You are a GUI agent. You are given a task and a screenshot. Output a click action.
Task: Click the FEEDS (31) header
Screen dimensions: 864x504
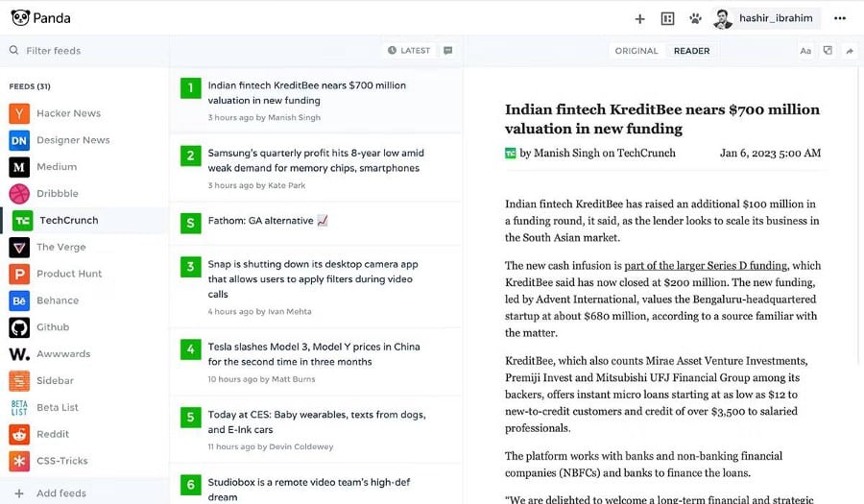[30, 86]
